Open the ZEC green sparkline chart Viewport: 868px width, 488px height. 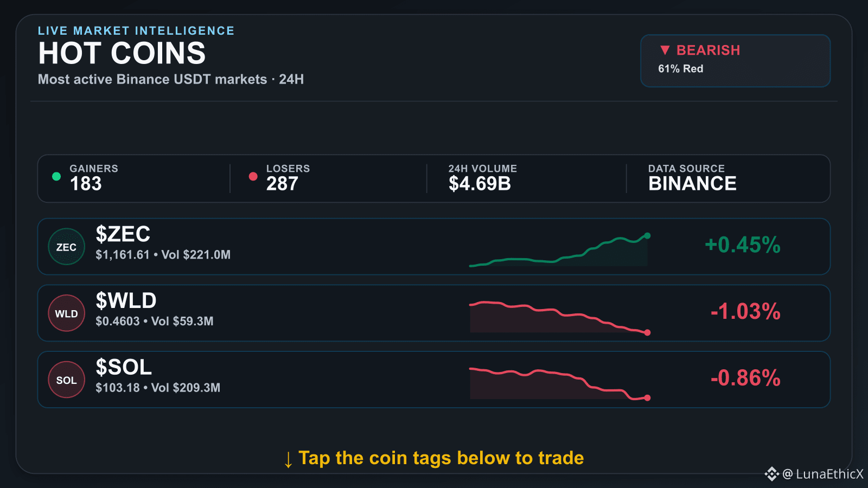[560, 250]
